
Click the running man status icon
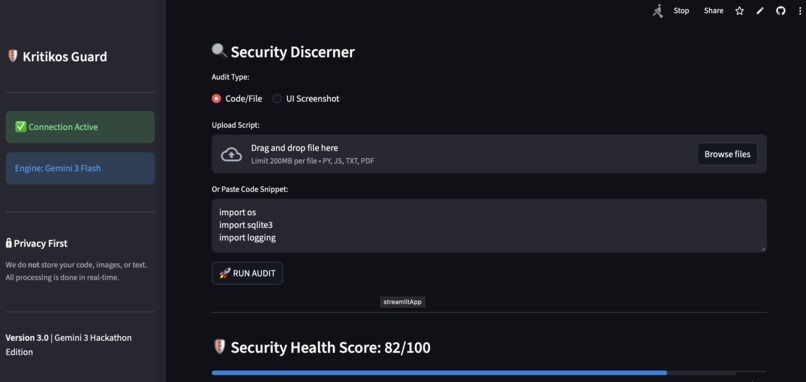pos(657,11)
